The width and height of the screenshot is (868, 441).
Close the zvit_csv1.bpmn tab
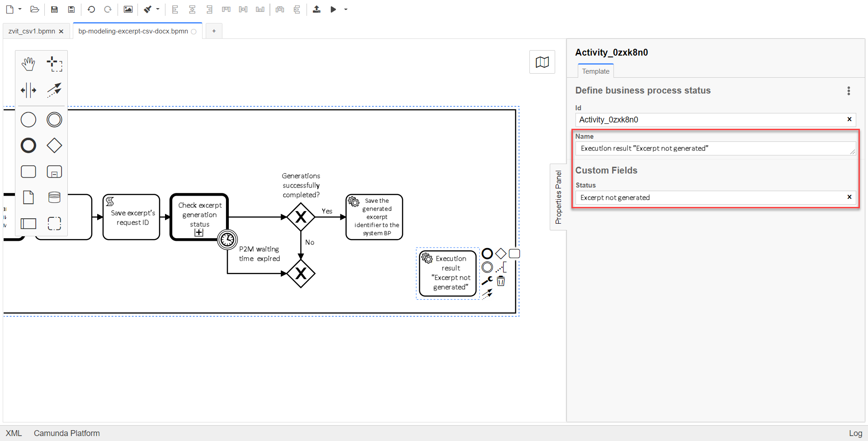point(61,31)
